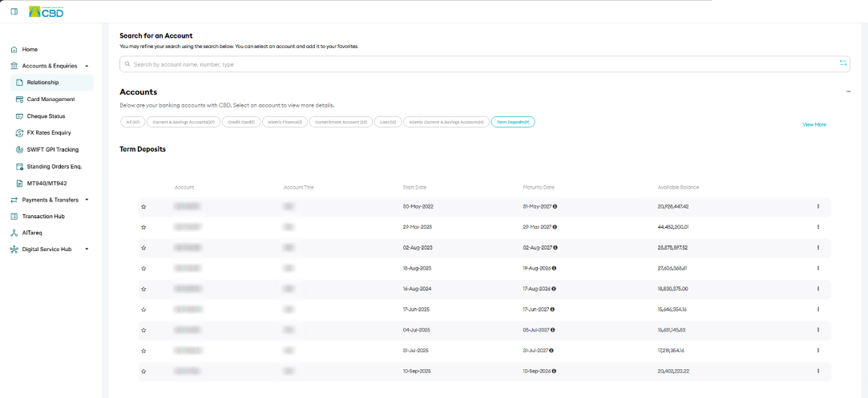
Task: Click the View More link
Action: pos(813,124)
